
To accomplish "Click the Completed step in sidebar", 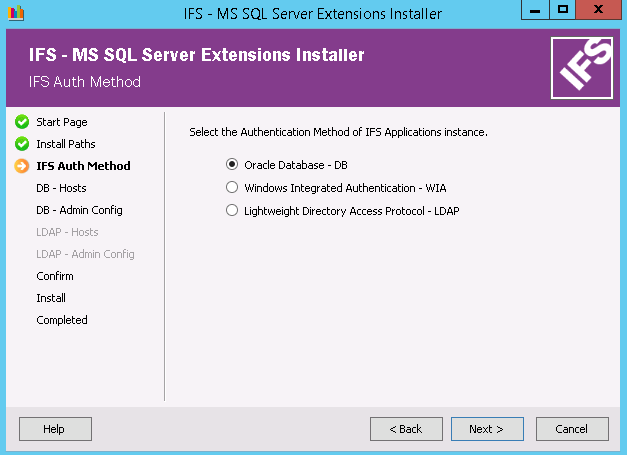I will (62, 320).
